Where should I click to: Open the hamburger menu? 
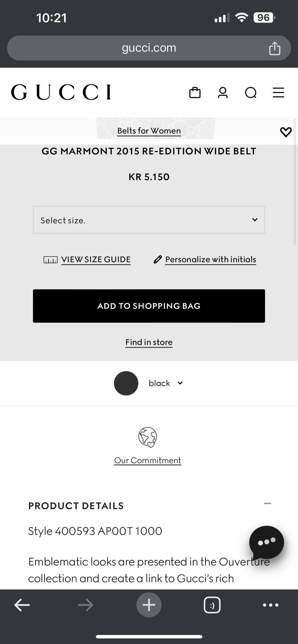278,92
